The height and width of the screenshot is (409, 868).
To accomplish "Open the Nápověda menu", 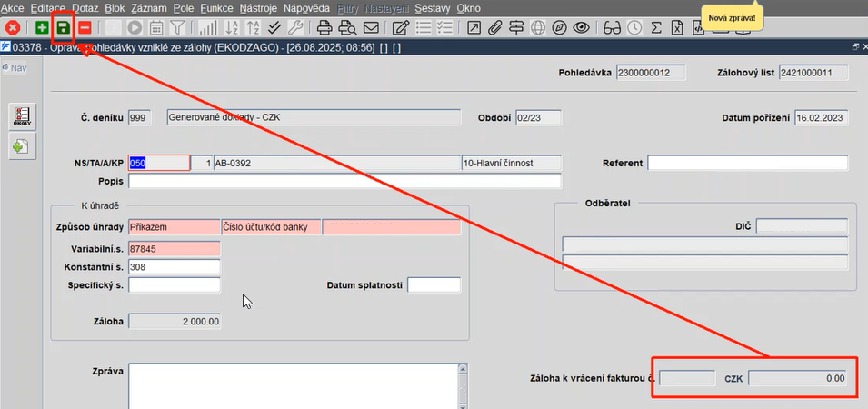I will pyautogui.click(x=306, y=8).
